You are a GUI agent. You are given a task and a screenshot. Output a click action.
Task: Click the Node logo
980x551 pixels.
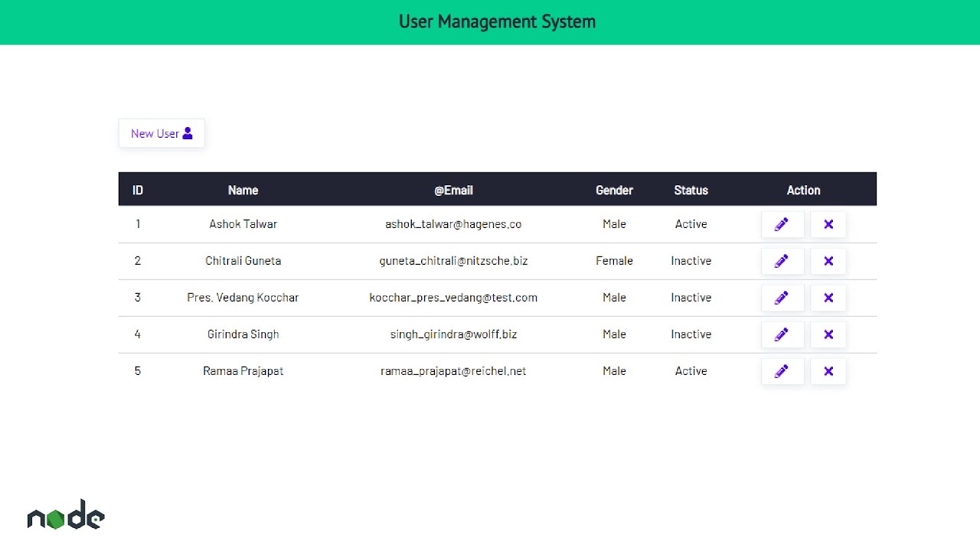(66, 515)
